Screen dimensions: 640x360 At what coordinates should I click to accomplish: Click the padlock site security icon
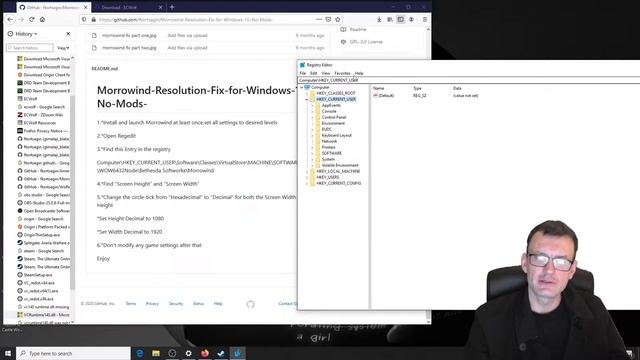coord(93,20)
